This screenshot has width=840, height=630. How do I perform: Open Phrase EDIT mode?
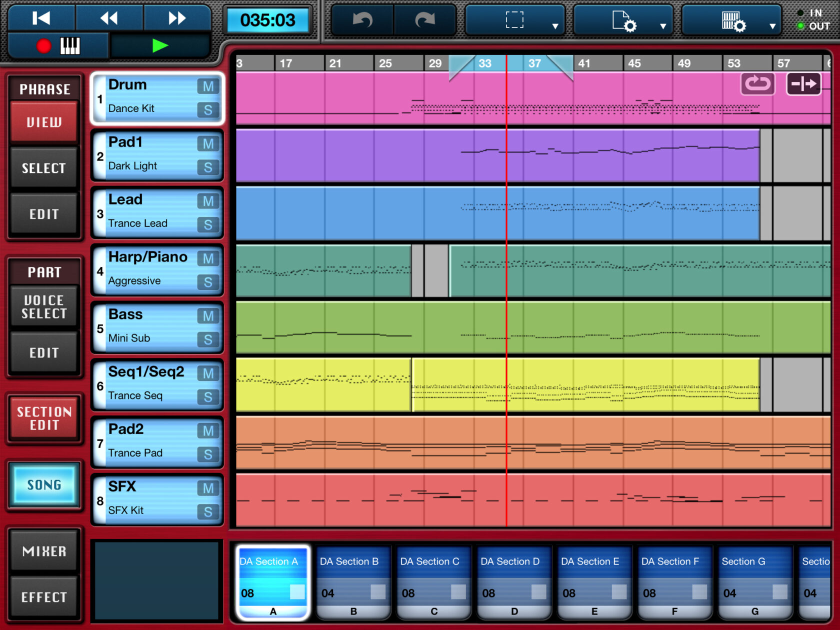tap(44, 214)
